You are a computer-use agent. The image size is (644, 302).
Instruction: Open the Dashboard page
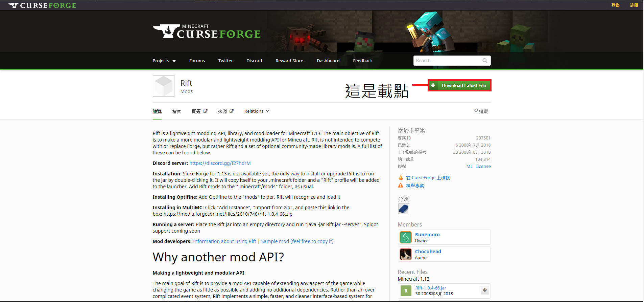click(328, 61)
